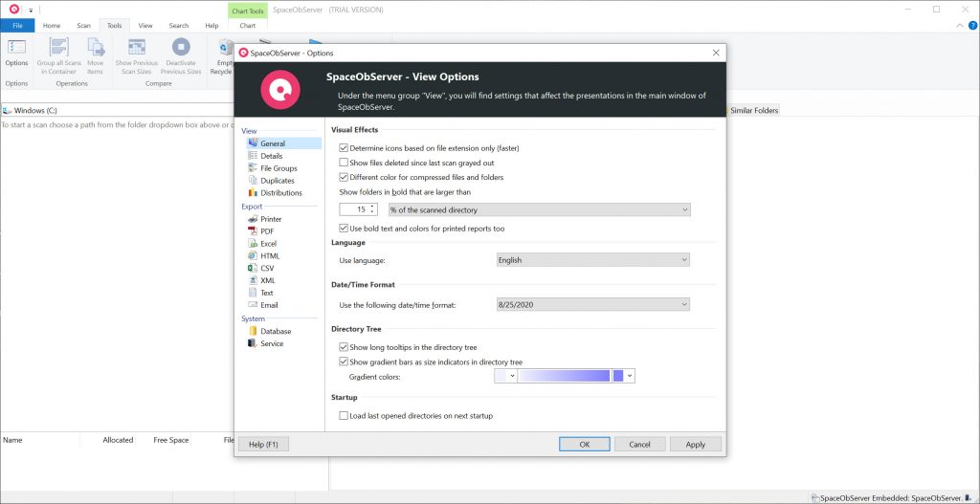The height and width of the screenshot is (504, 980).
Task: Click the Options ribbon icon
Action: (16, 54)
